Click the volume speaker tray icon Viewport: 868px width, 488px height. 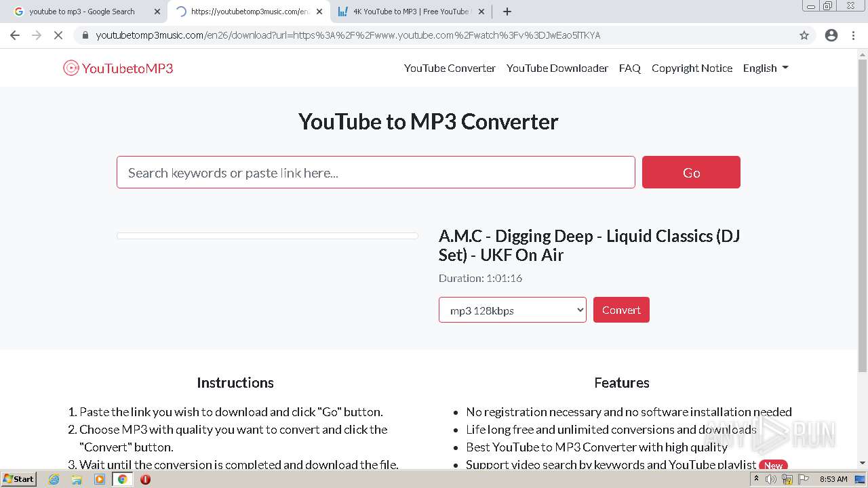pos(771,479)
